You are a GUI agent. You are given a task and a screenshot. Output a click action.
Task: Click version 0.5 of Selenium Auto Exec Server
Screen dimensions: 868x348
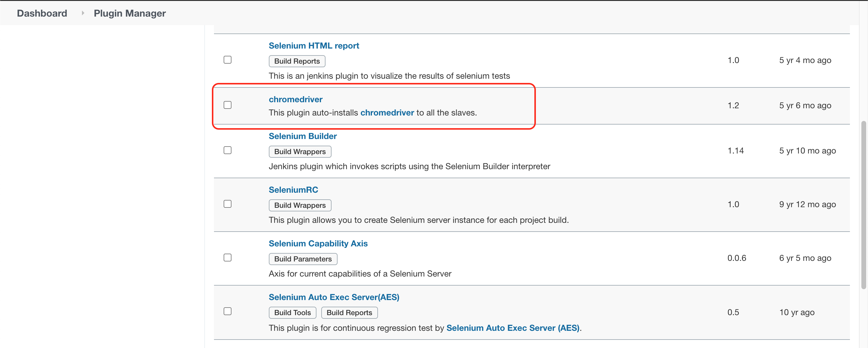tap(733, 312)
